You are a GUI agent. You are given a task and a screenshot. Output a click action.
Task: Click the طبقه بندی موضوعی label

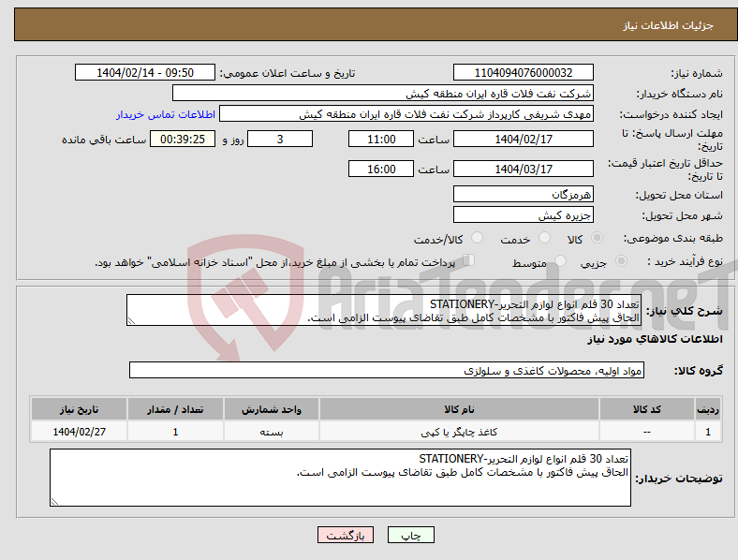673,238
